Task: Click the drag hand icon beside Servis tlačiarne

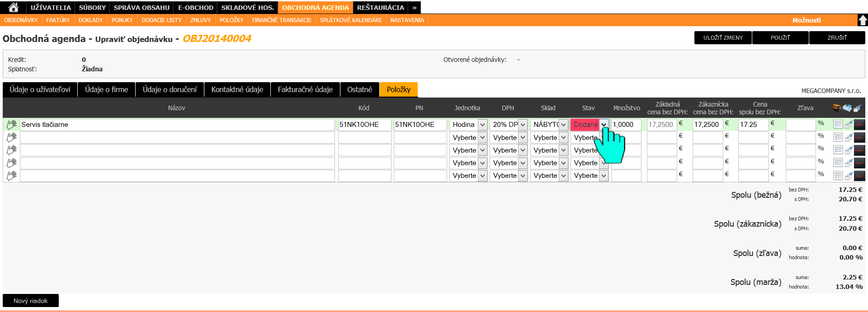Action: [x=11, y=125]
